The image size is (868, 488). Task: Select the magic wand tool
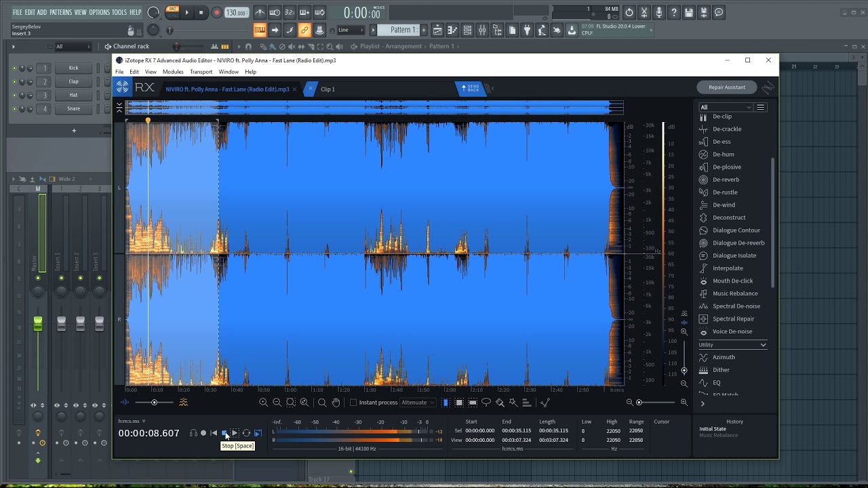pyautogui.click(x=513, y=403)
